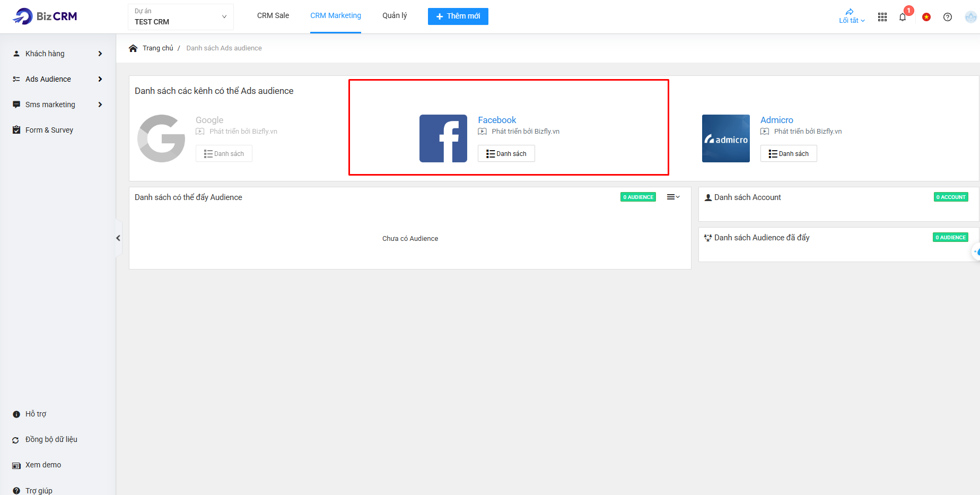Image resolution: width=980 pixels, height=495 pixels.
Task: Open the user avatar menu
Action: coord(970,17)
